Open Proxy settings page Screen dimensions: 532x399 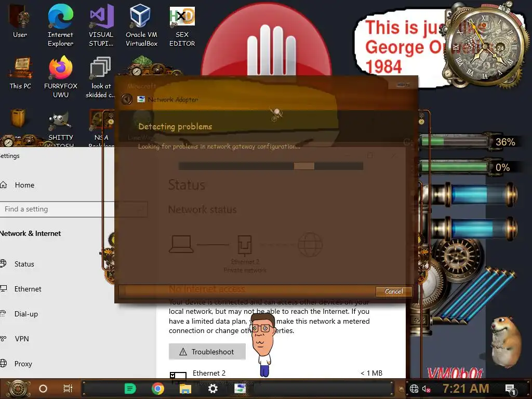coord(23,364)
